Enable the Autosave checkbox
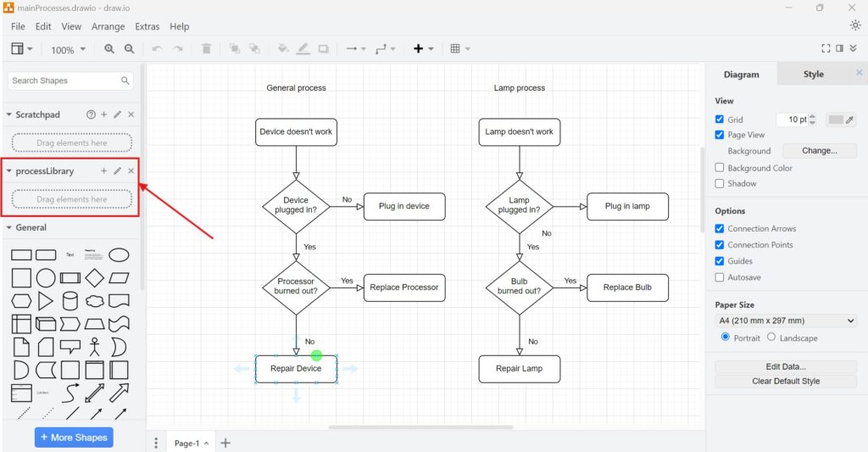 [x=720, y=277]
